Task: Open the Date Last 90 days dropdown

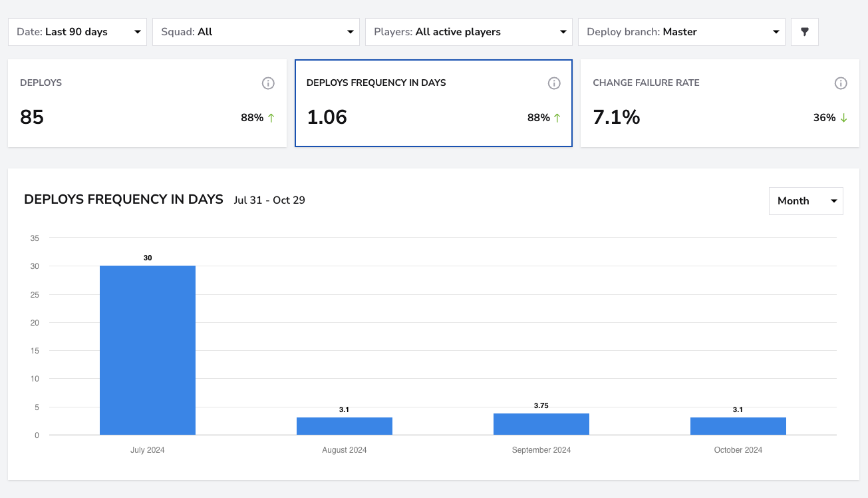Action: click(77, 32)
